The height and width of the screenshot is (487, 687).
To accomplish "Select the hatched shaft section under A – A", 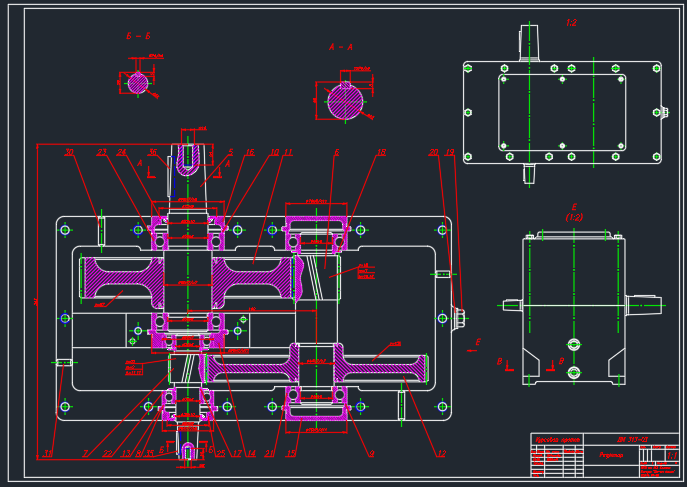I will point(345,101).
